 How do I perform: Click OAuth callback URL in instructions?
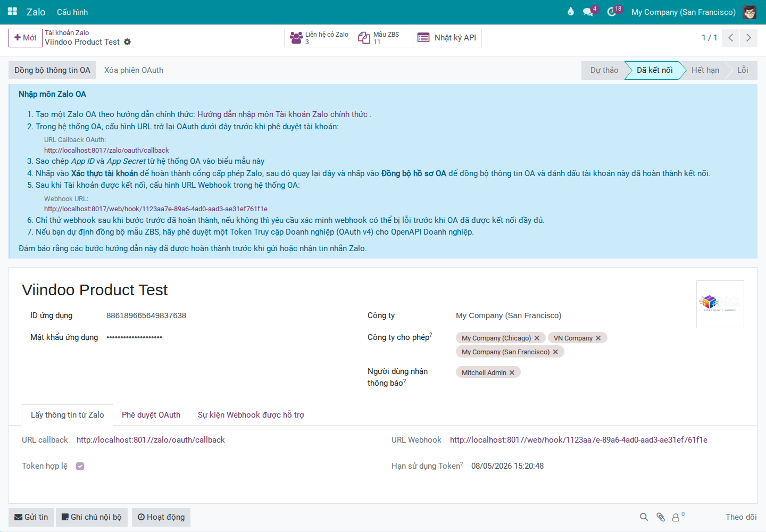[x=106, y=151]
